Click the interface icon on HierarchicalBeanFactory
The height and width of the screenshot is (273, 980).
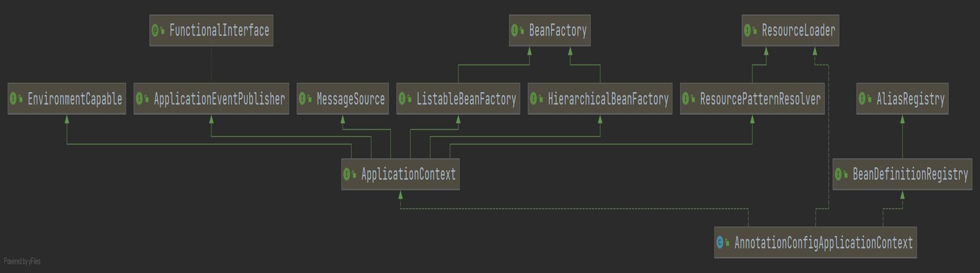click(534, 99)
